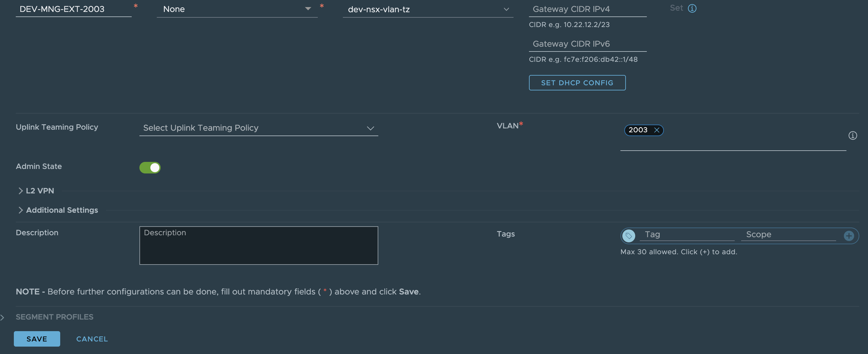Open the None connected gateway dropdown
The height and width of the screenshot is (354, 868).
click(x=237, y=9)
